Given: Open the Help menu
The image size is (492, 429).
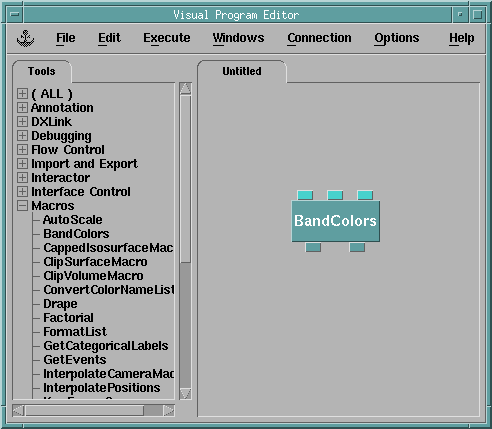Looking at the screenshot, I should click(x=462, y=38).
